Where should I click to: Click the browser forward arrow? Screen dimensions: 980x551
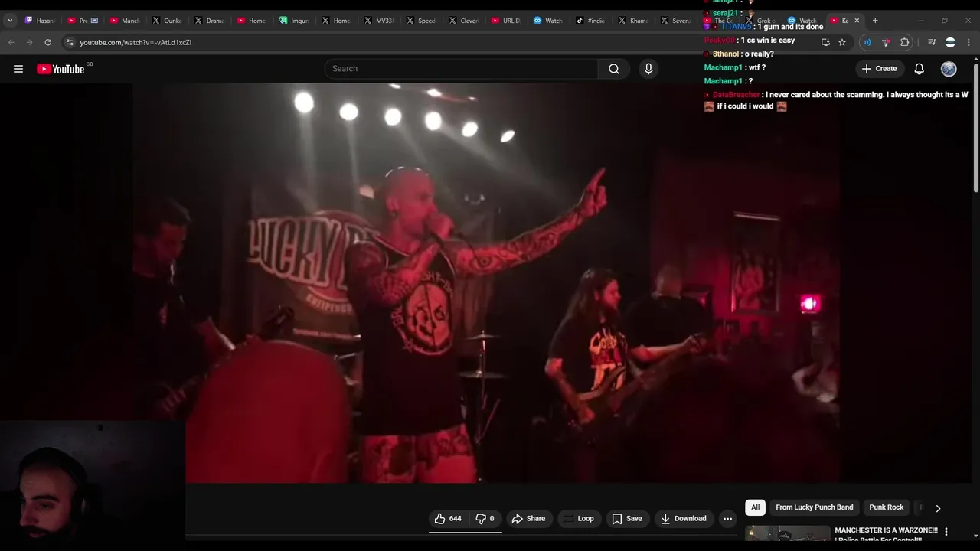click(29, 42)
